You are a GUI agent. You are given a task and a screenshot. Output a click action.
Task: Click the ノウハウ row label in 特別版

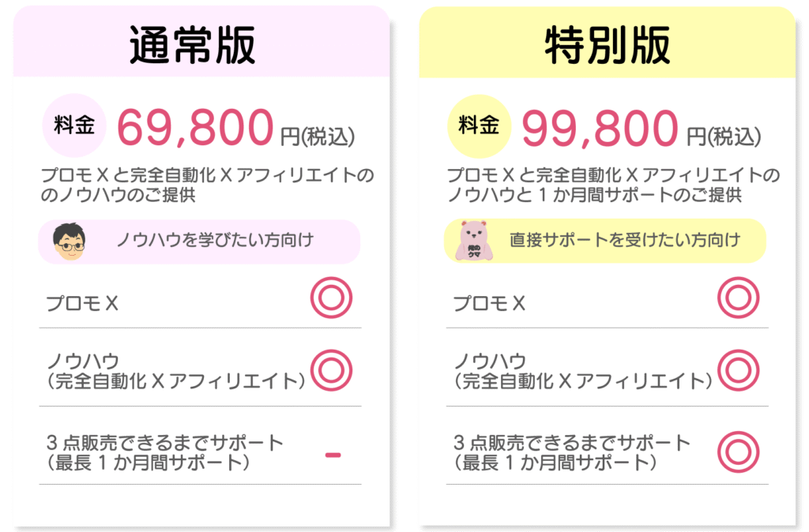[490, 362]
